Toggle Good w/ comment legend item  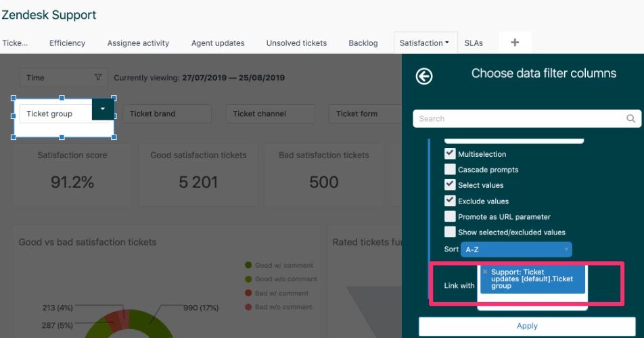279,266
